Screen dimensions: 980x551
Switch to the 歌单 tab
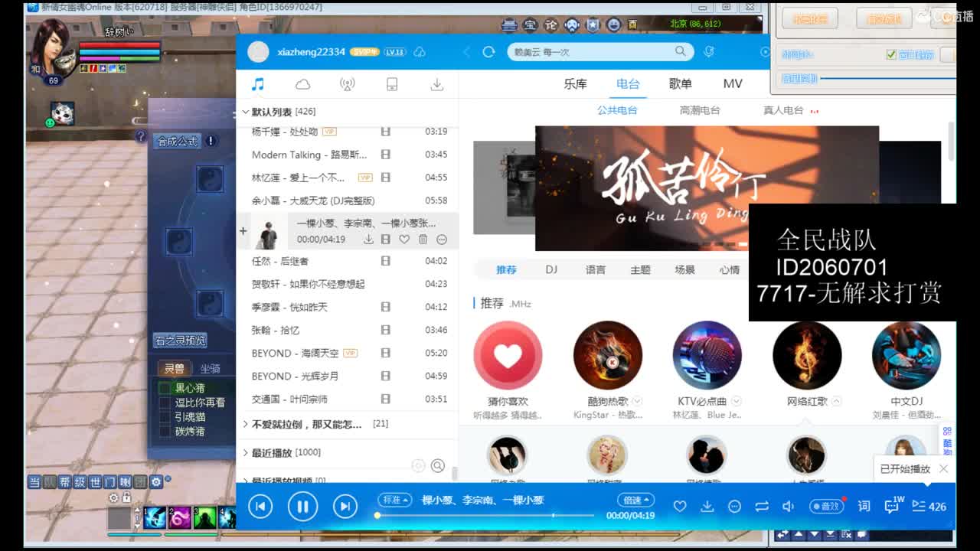[680, 84]
